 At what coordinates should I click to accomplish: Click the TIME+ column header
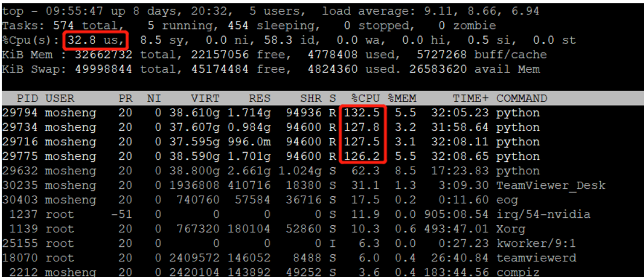tap(471, 98)
